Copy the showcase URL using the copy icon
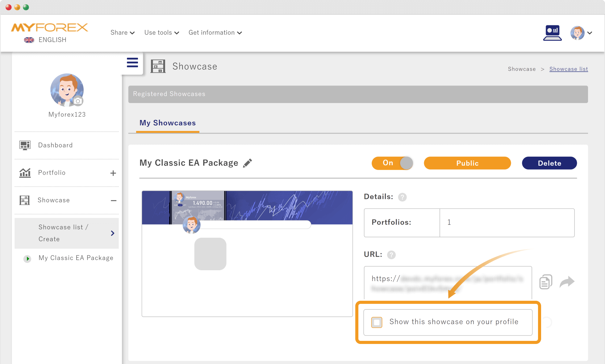Screen dimensions: 605x364 tap(545, 281)
